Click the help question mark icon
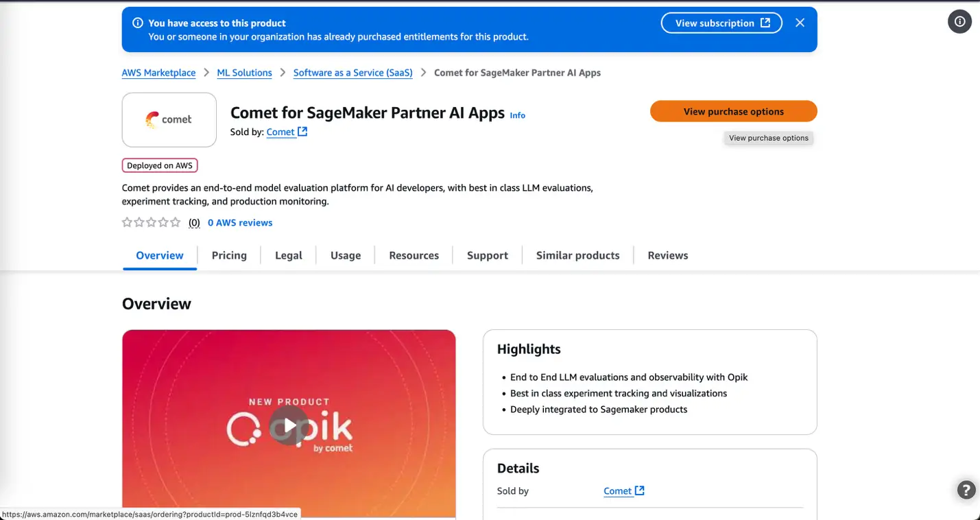Viewport: 980px width, 520px height. (966, 490)
